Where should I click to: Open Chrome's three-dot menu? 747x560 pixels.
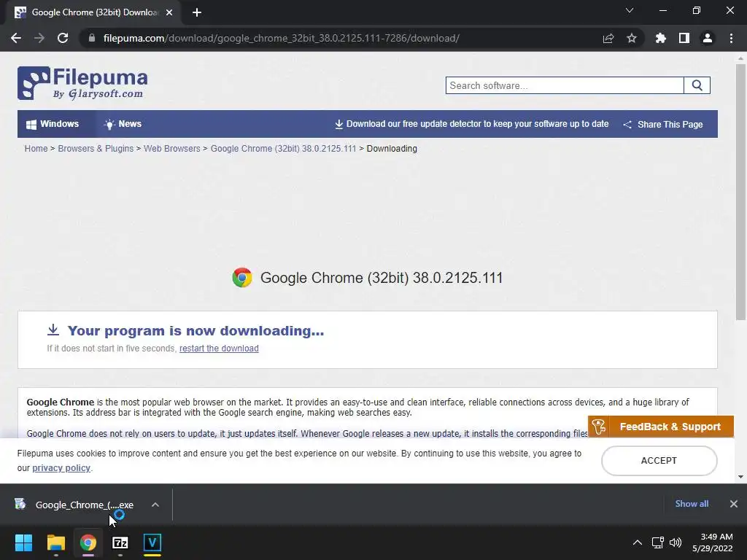coord(731,38)
